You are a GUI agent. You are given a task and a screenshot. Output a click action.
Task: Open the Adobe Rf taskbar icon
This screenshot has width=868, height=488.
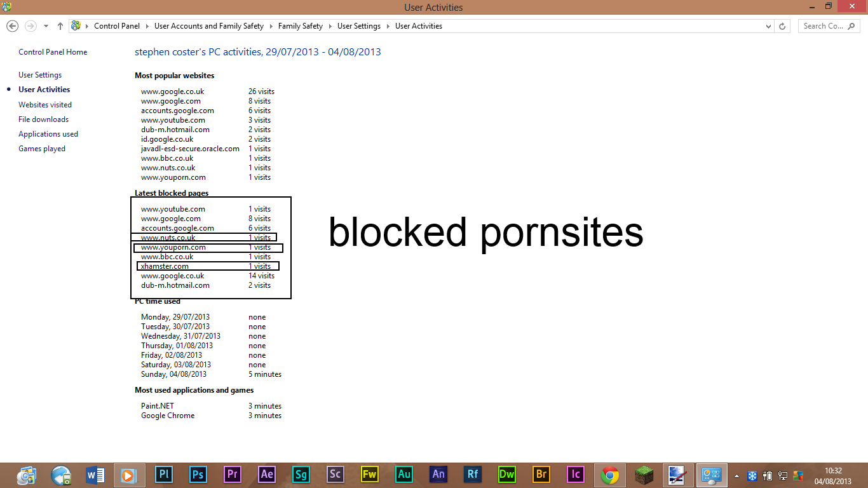click(473, 474)
